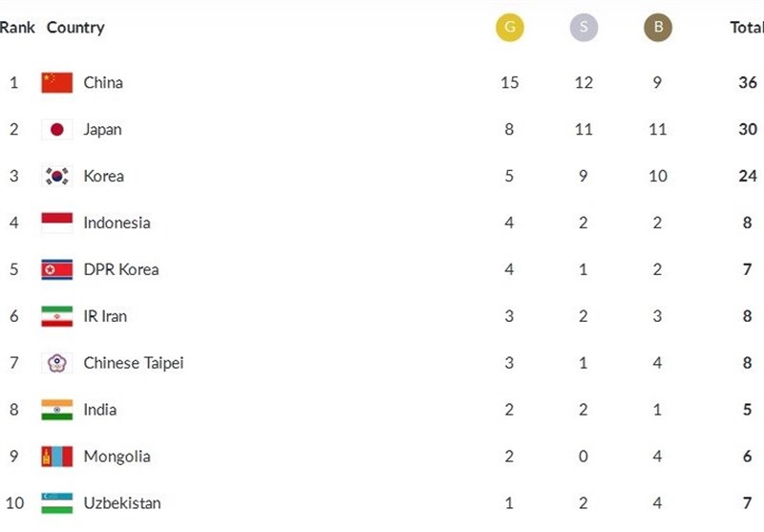Click the Indonesia flag icon
Viewport: 764px width, 532px height.
point(57,223)
